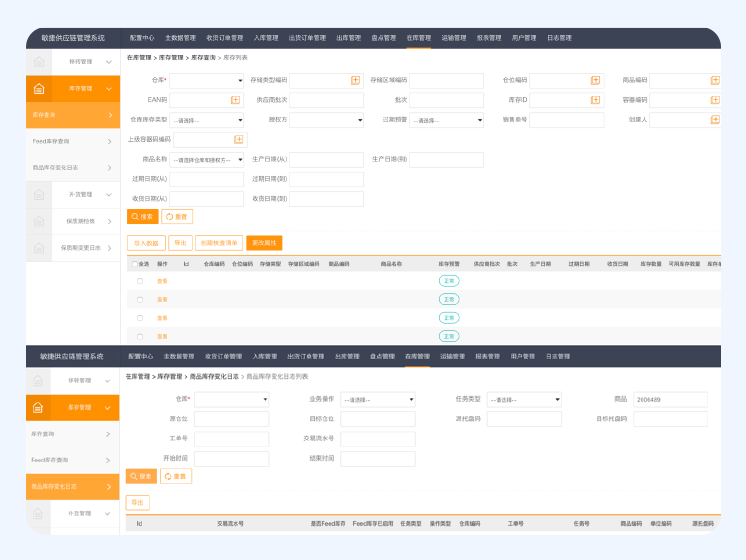
Task: Click the orange 更改属性 button
Action: pyautogui.click(x=264, y=242)
